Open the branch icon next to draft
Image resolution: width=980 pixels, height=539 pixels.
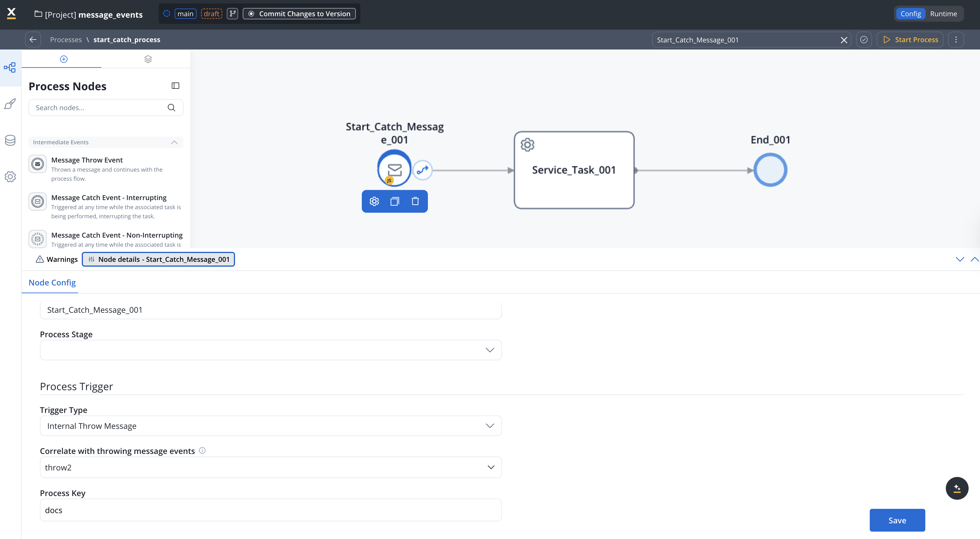(x=232, y=14)
